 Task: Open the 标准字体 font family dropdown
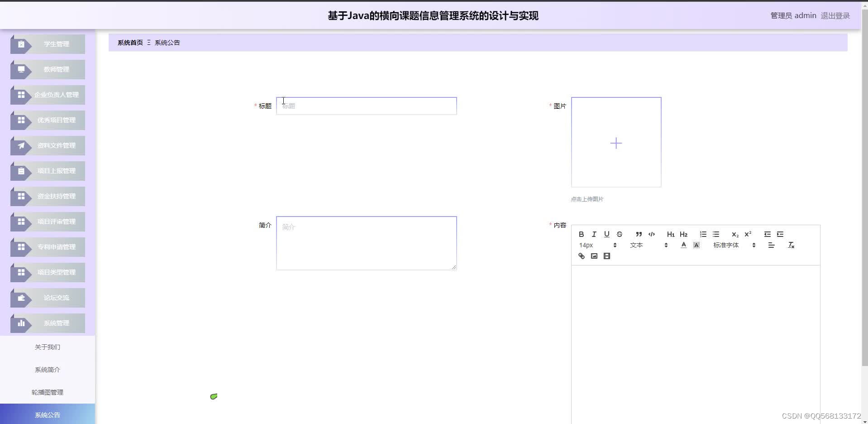734,245
